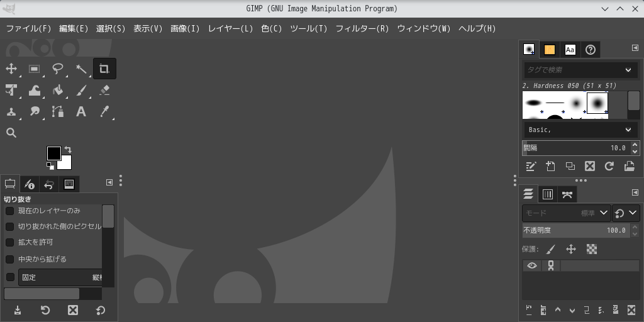Click the Edit brush icon
The width and height of the screenshot is (644, 322).
coord(531,166)
